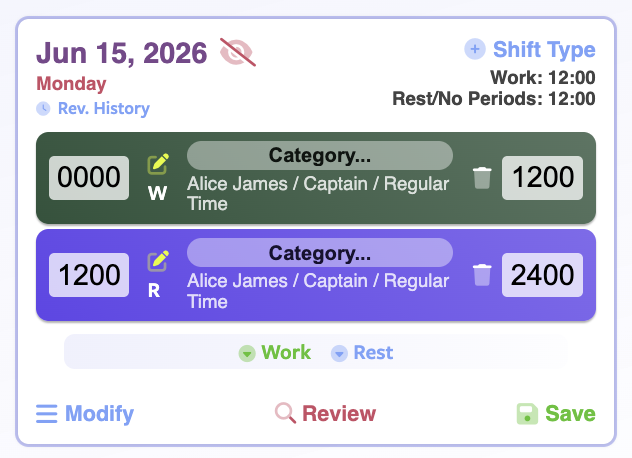Click the plus icon next to Shift Type
This screenshot has width=632, height=458.
click(x=475, y=49)
